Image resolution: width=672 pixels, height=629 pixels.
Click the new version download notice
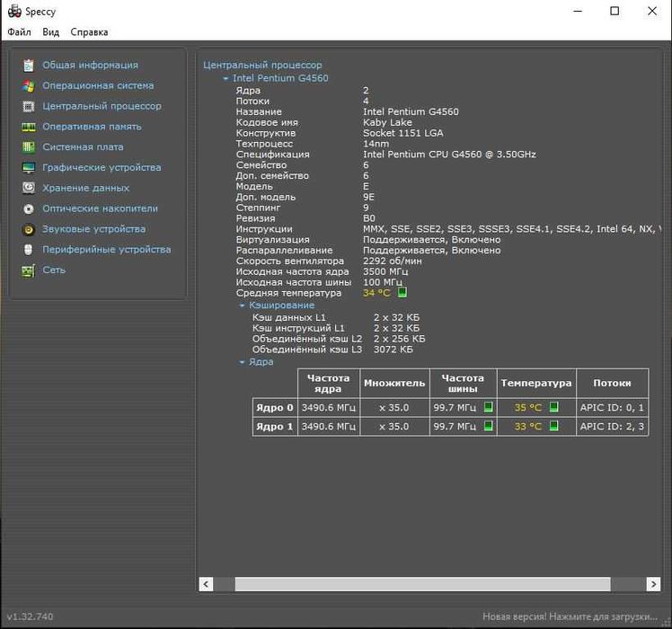(x=570, y=617)
